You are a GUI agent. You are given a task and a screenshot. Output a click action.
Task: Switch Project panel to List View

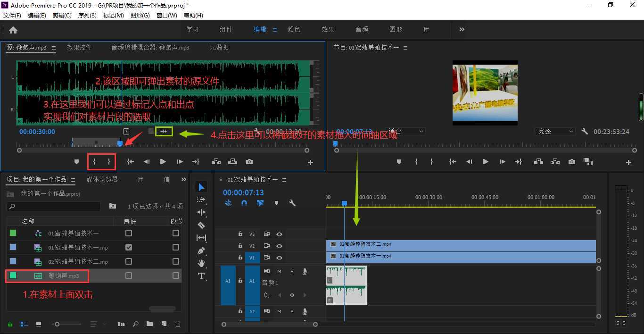(x=24, y=324)
